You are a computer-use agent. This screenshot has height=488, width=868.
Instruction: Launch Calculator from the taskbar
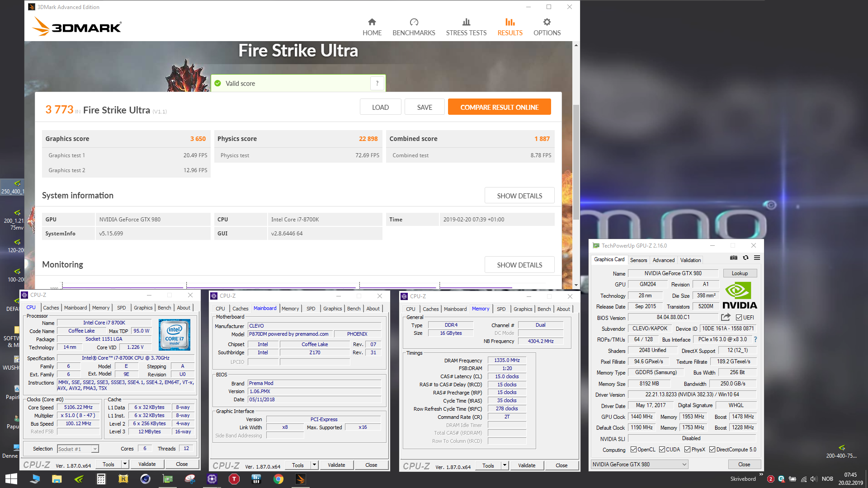[x=101, y=479]
